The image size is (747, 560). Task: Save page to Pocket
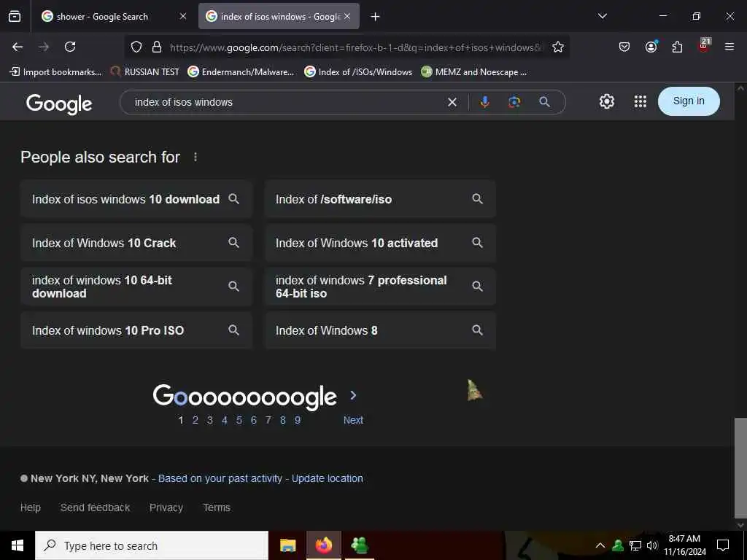(x=624, y=47)
